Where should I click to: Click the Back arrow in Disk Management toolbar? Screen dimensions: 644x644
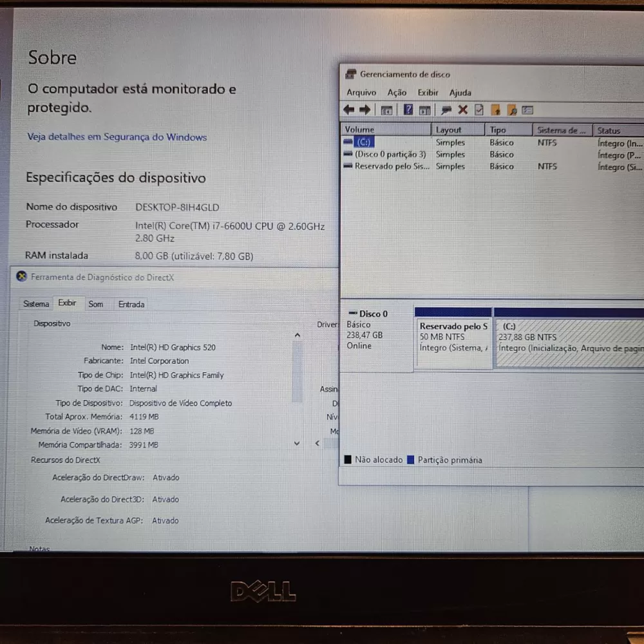click(x=348, y=109)
